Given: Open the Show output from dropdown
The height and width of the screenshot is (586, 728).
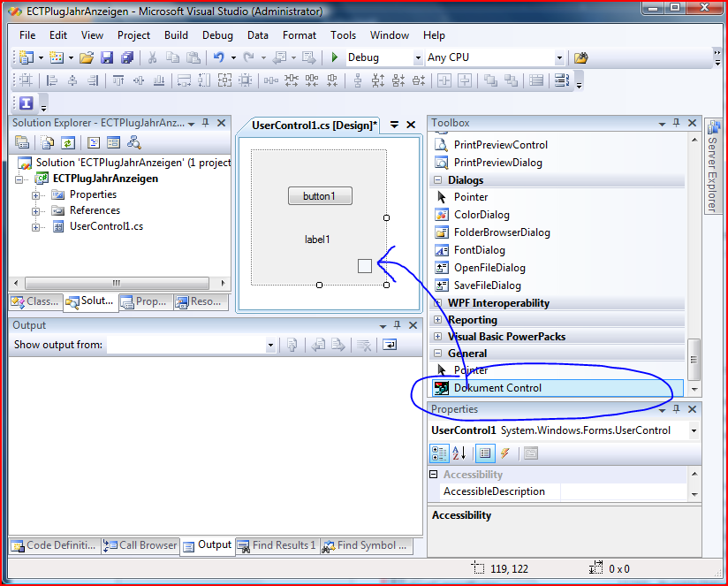Looking at the screenshot, I should point(270,345).
